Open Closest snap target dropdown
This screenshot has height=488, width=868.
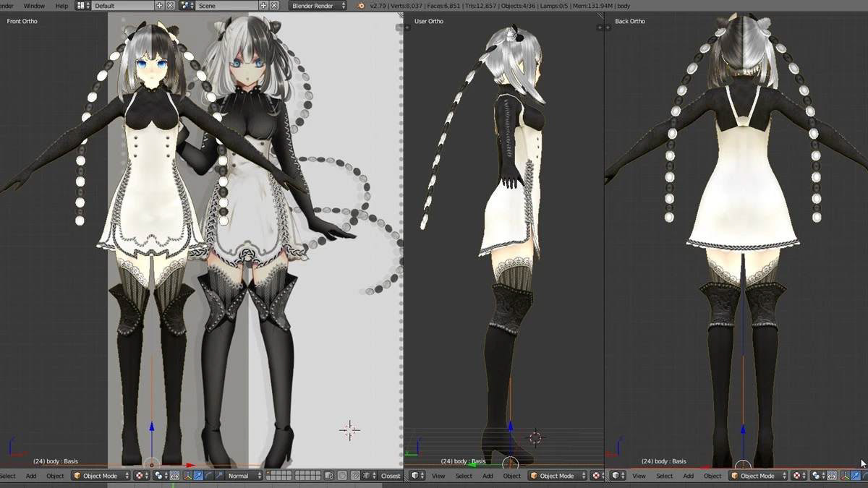pyautogui.click(x=391, y=476)
